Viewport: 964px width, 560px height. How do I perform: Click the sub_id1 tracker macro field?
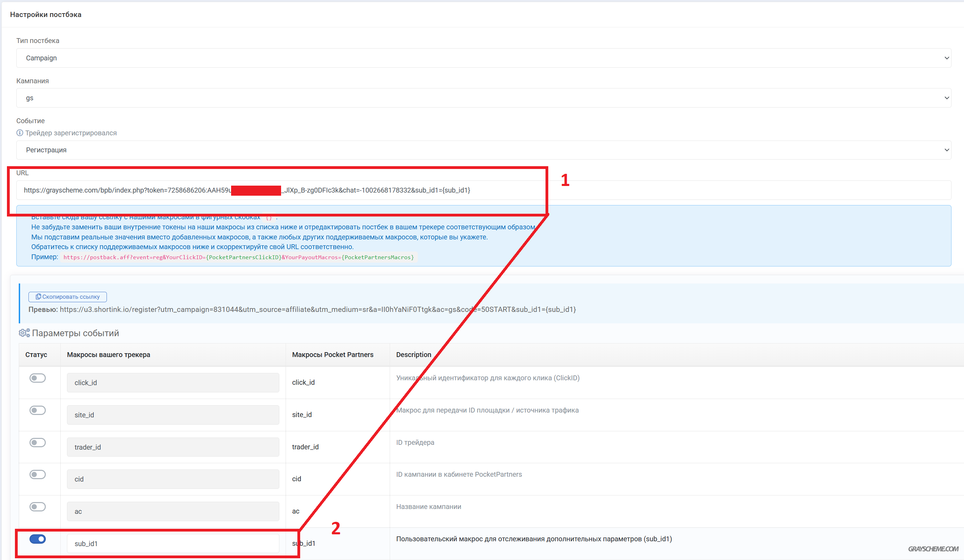[173, 544]
